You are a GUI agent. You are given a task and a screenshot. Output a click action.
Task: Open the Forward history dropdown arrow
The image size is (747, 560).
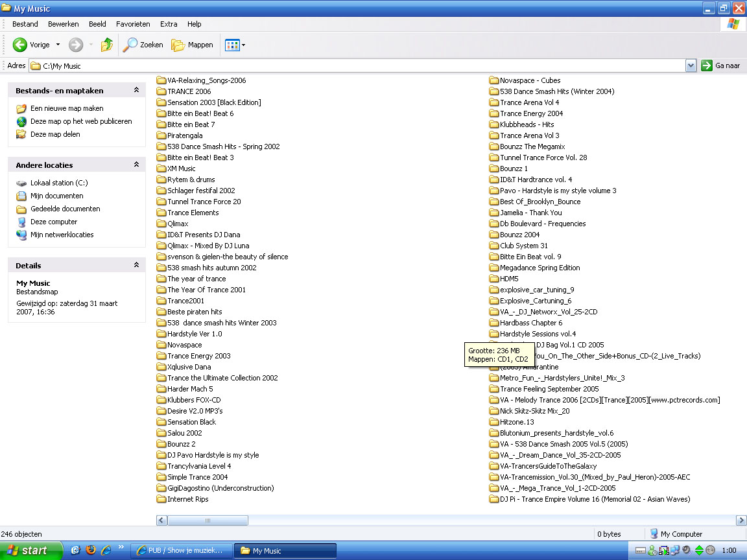(91, 45)
